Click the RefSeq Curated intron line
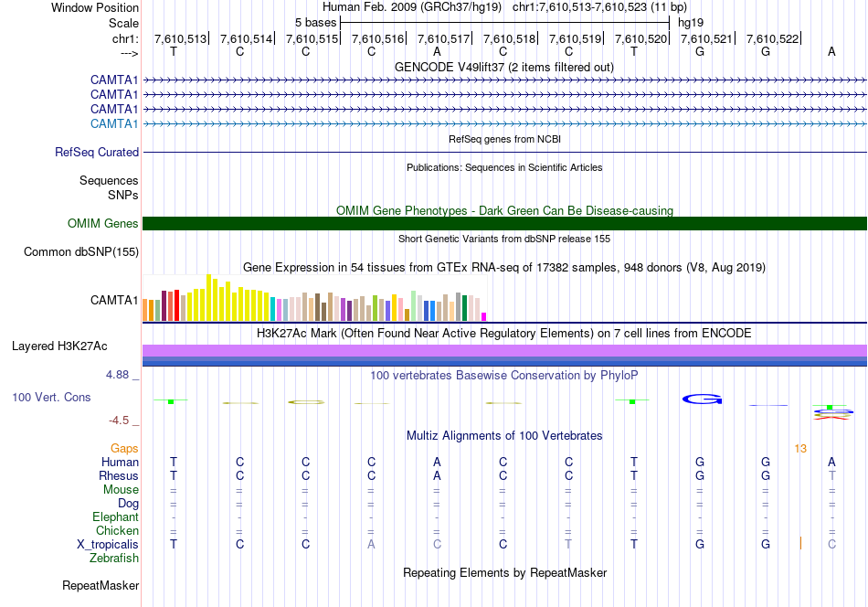This screenshot has width=868, height=607. 505,153
